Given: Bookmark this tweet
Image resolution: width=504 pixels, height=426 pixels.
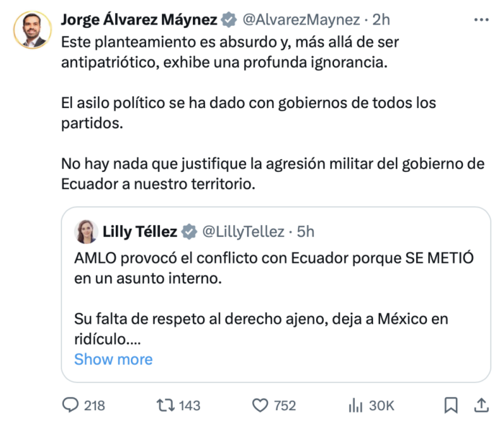Looking at the screenshot, I should [451, 405].
